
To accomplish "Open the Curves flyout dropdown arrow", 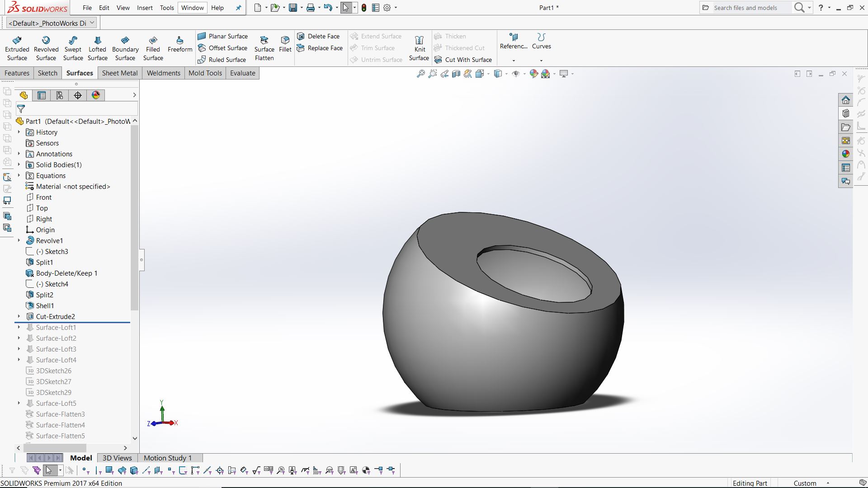I will [541, 61].
